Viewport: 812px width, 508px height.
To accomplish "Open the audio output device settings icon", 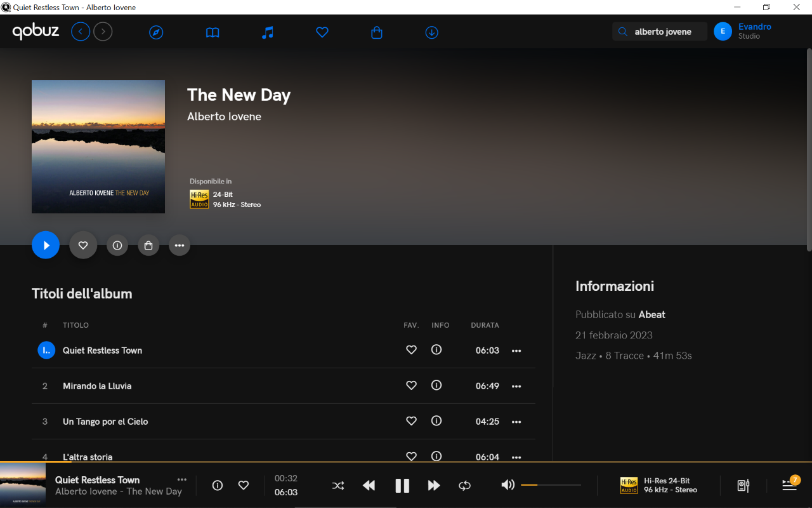I will tap(743, 486).
